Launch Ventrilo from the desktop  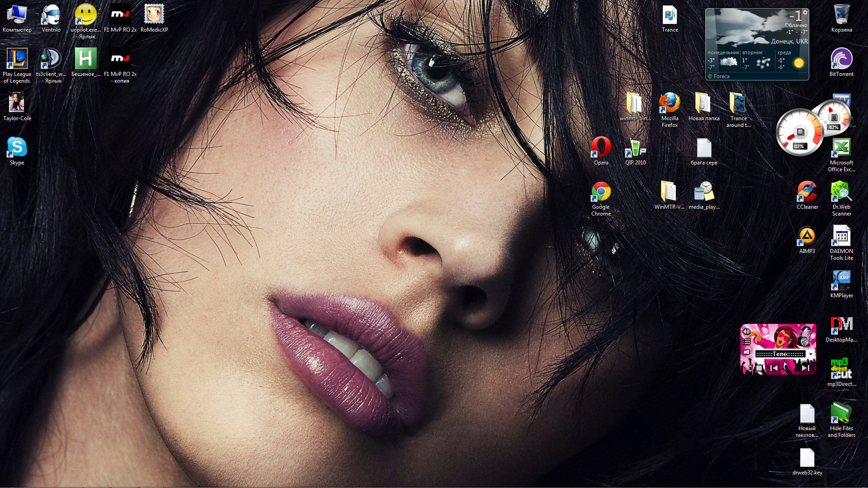[51, 19]
